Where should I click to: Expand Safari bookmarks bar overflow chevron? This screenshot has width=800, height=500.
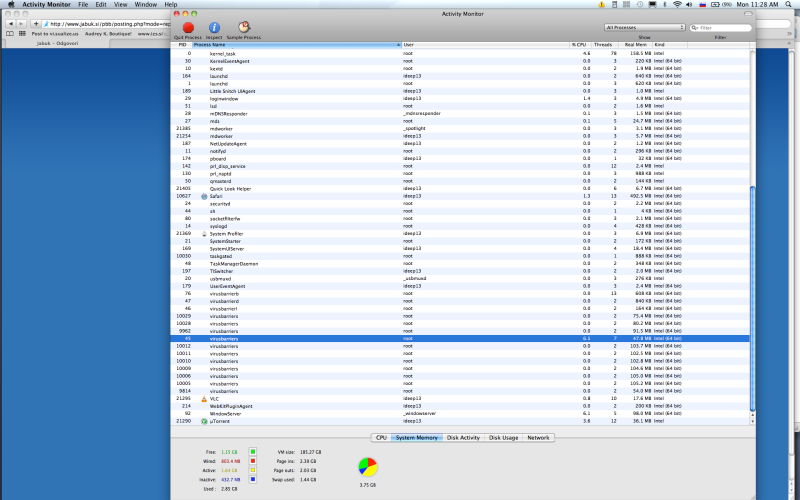pyautogui.click(x=790, y=34)
